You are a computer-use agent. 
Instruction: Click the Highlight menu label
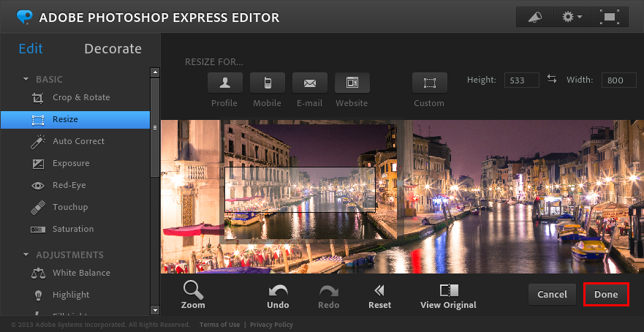71,295
